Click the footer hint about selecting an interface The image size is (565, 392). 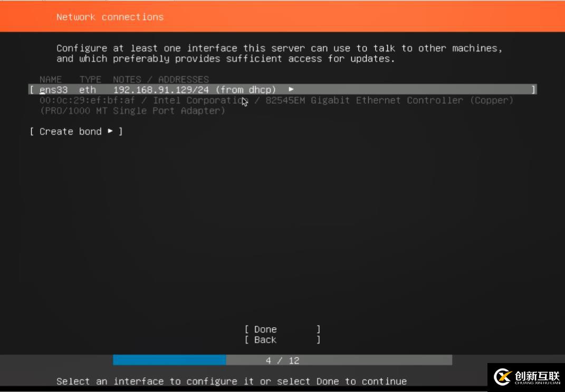(232, 381)
